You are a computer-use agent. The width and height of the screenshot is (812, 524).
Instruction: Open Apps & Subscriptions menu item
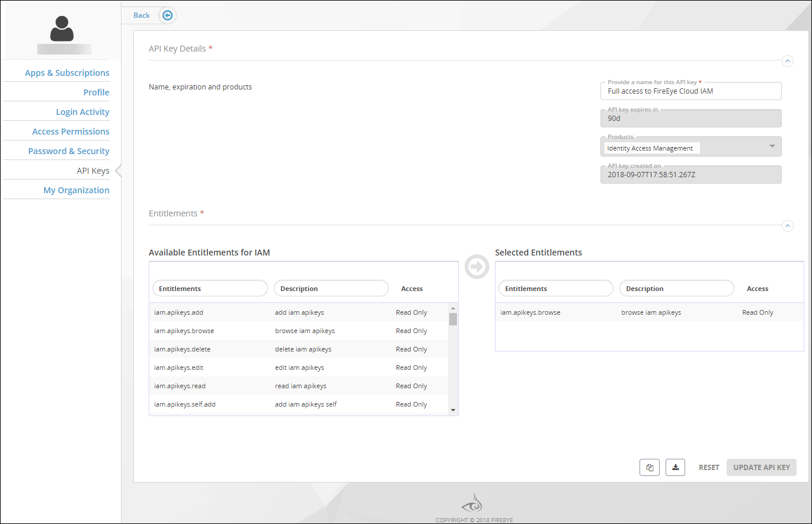[x=67, y=73]
